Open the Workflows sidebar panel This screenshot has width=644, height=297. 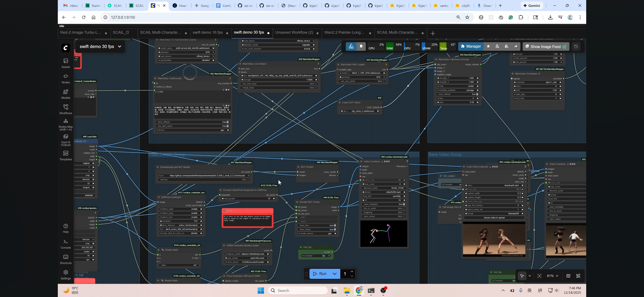pos(65,109)
